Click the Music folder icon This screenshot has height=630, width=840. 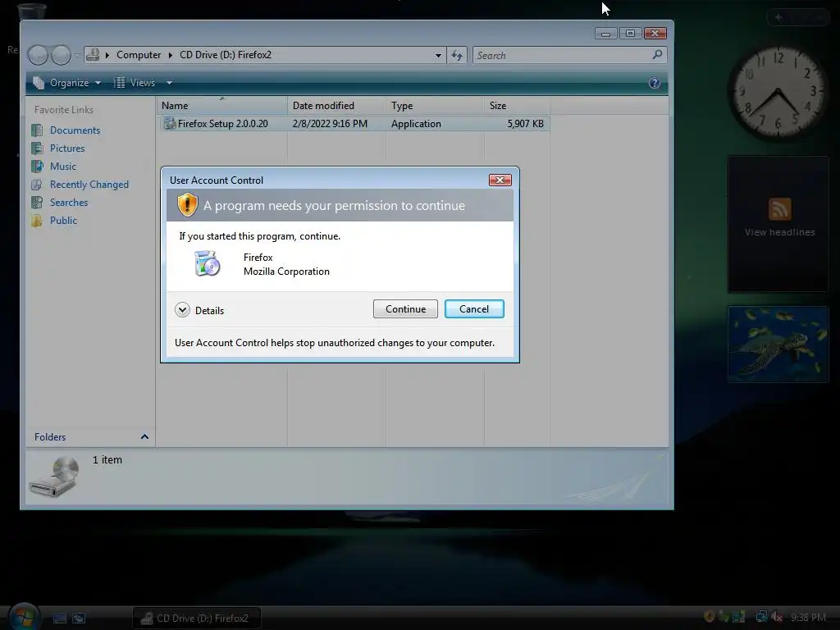point(37,167)
